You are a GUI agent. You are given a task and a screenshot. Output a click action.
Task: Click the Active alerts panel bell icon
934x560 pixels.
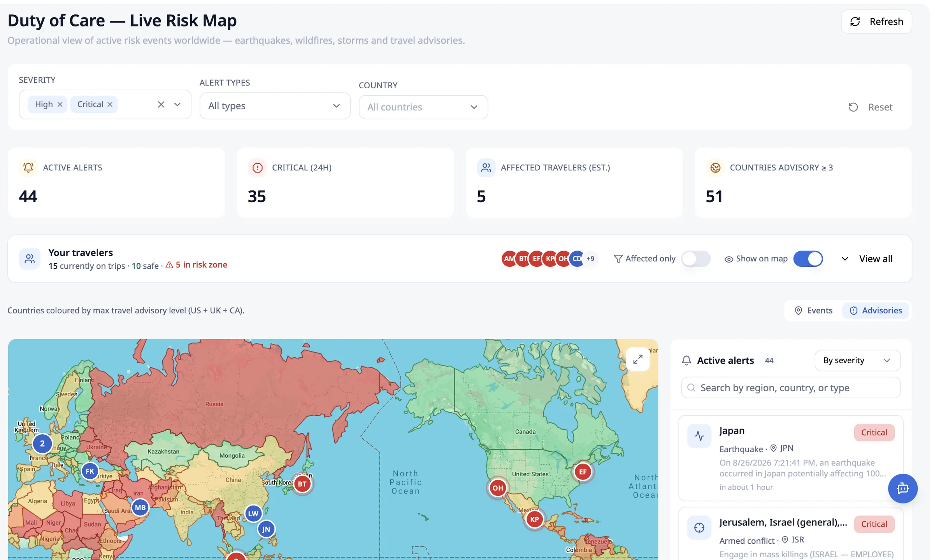pos(686,360)
